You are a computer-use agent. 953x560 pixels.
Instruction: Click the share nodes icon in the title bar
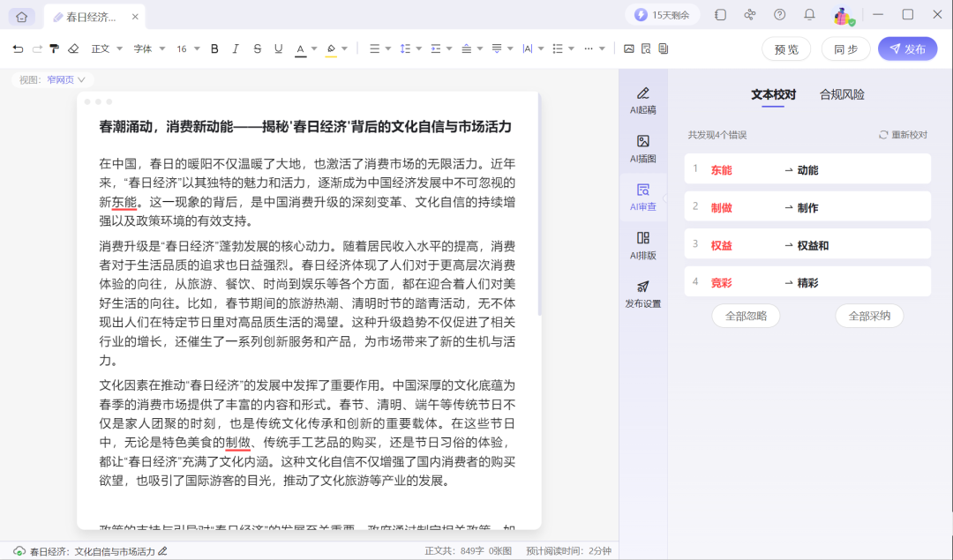(x=750, y=15)
